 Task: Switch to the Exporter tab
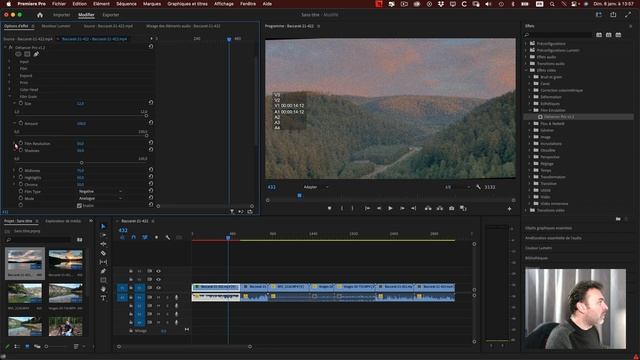pos(111,15)
